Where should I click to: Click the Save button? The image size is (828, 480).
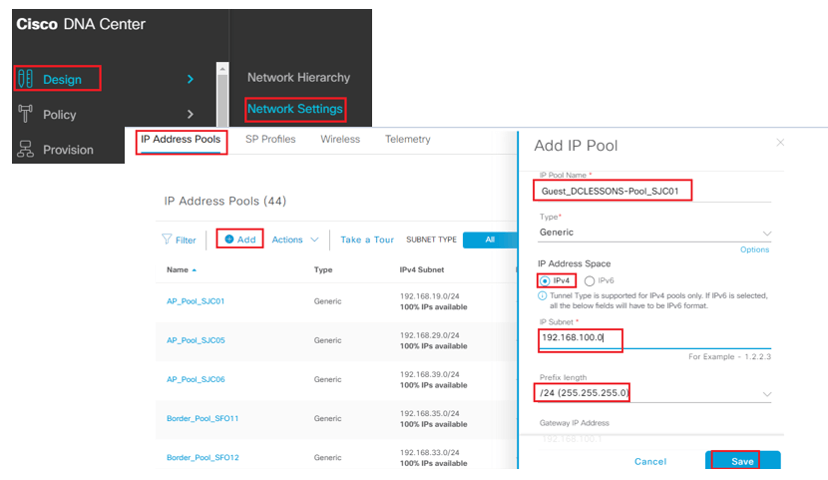coord(742,460)
